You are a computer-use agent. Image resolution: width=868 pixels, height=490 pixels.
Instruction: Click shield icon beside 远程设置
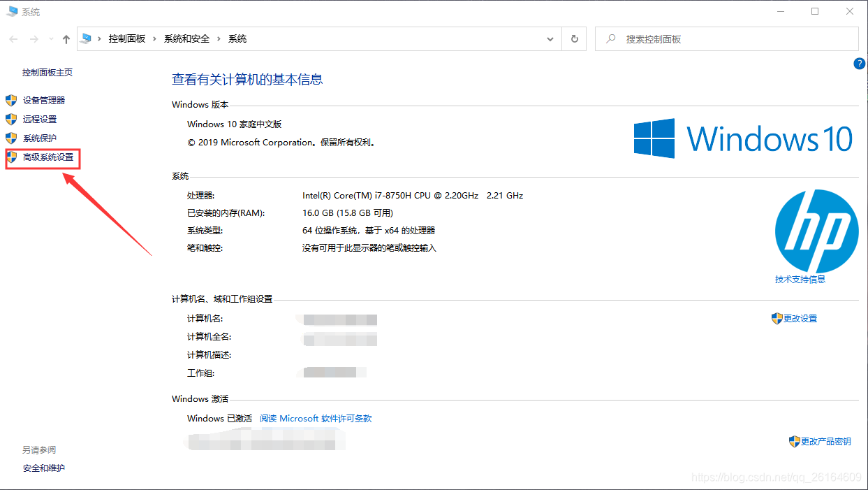click(x=11, y=120)
